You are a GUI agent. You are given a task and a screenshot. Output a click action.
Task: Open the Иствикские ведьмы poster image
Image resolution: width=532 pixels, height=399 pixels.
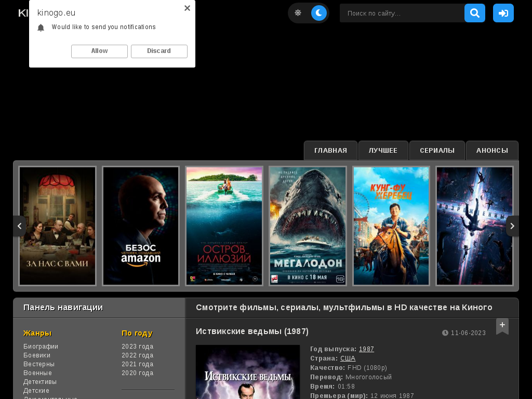pyautogui.click(x=248, y=372)
